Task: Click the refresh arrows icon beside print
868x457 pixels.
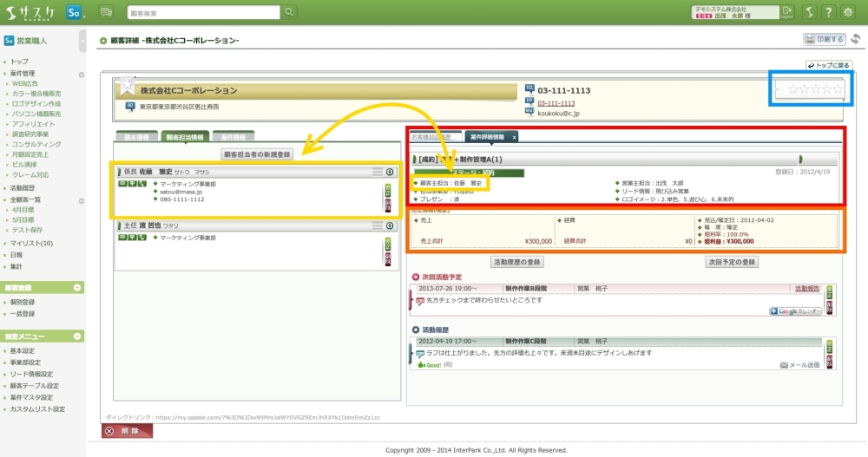Action: click(856, 39)
